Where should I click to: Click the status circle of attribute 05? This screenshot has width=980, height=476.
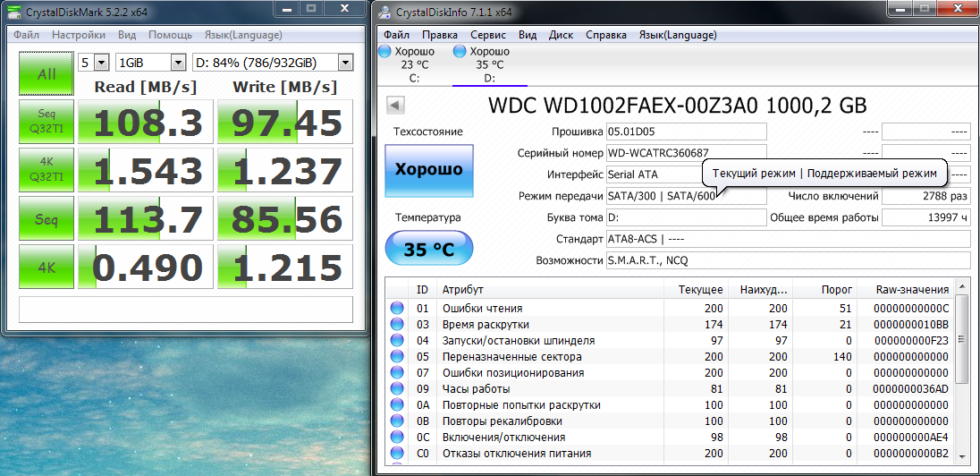click(x=397, y=356)
